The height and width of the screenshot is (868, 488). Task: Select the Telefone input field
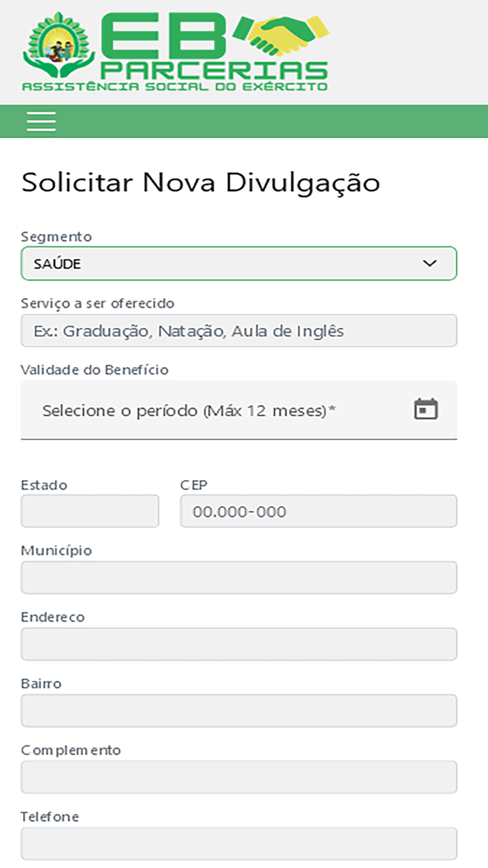tap(239, 843)
